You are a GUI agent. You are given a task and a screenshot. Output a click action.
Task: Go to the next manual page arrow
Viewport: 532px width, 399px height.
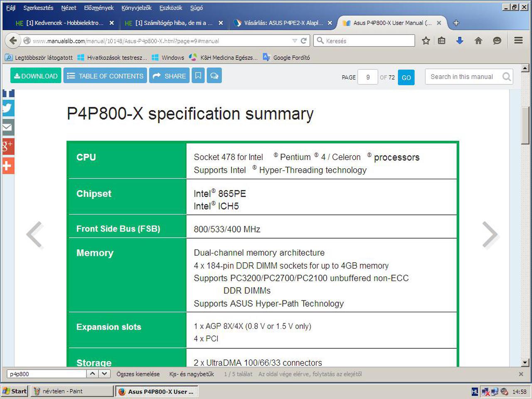[490, 235]
